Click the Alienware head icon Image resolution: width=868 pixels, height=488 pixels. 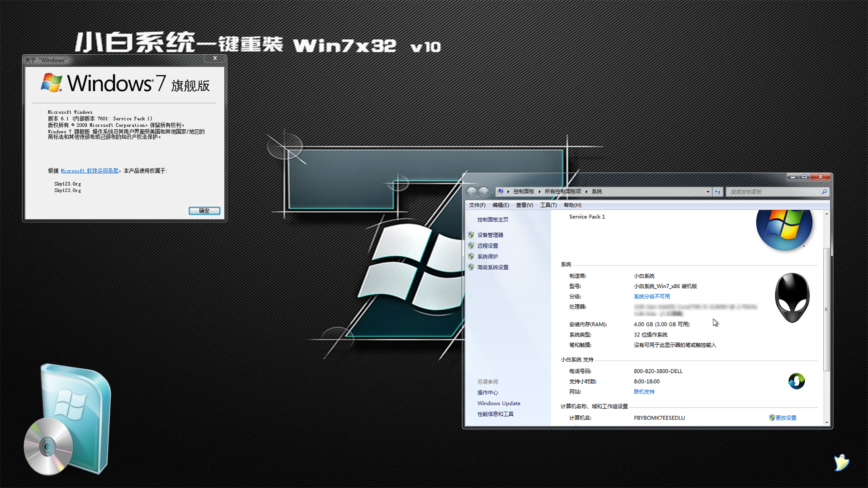[791, 297]
